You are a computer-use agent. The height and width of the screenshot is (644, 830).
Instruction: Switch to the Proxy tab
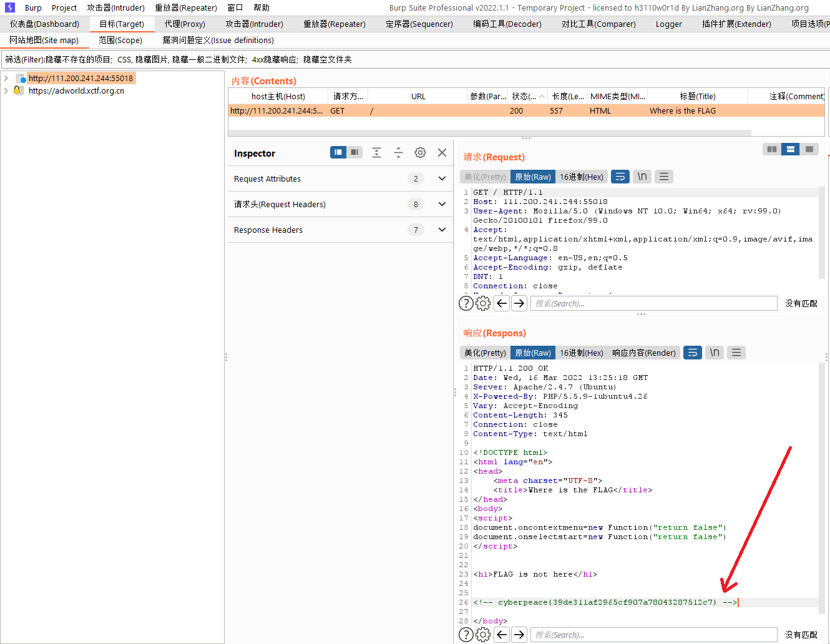click(185, 24)
